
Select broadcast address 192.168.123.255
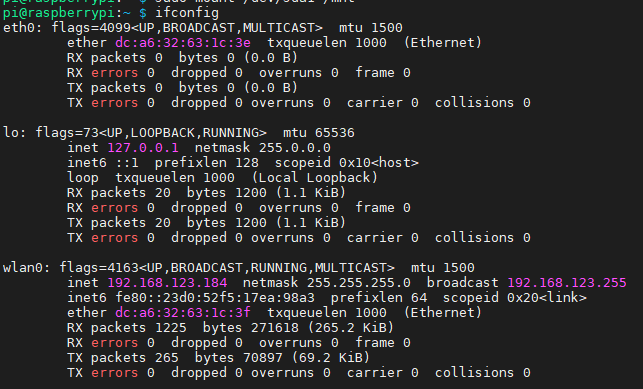pos(567,283)
